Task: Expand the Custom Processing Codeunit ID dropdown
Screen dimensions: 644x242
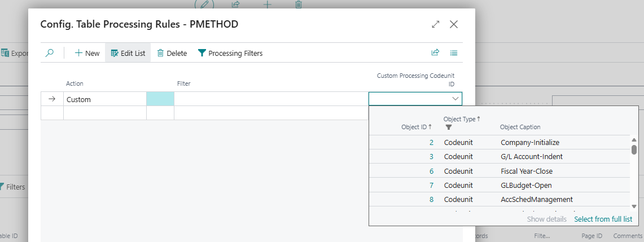Action: [455, 99]
